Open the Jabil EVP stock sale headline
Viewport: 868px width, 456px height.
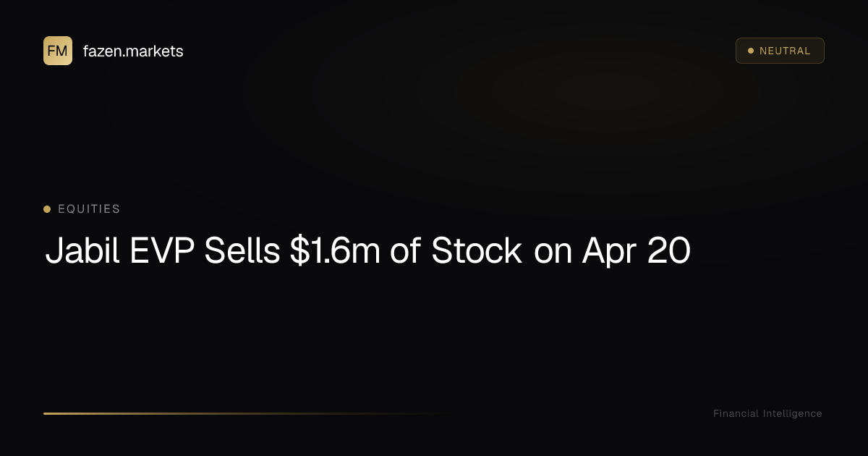tap(367, 251)
